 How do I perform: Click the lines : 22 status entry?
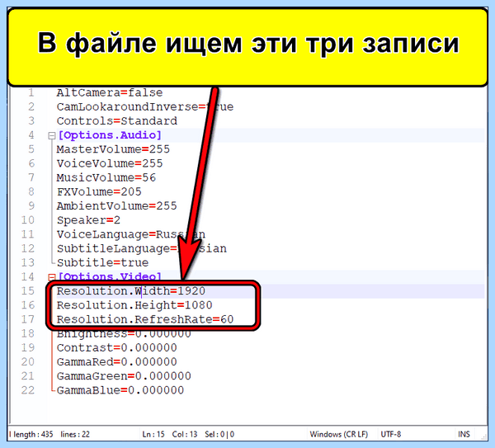tap(75, 435)
